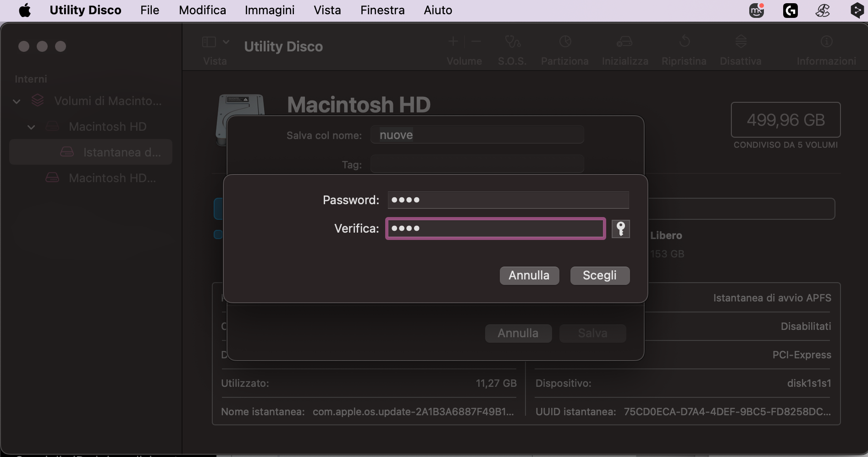Click the Password input field
868x457 pixels.
[x=508, y=200]
